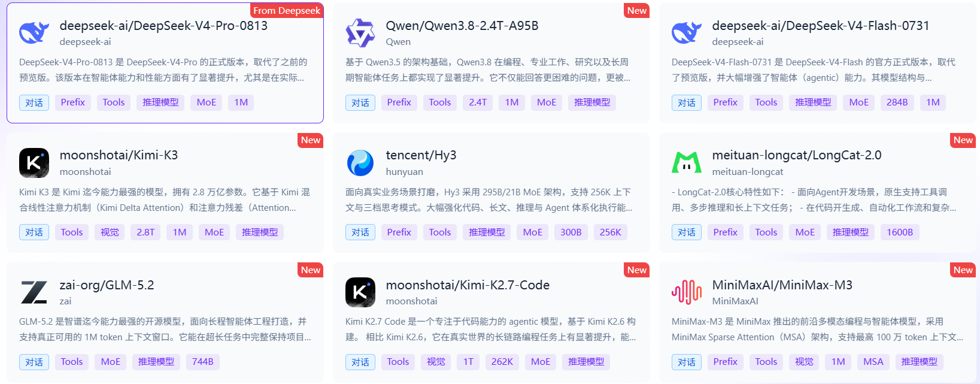
Task: Open MiniMaxAI/MiniMax-M3 model title
Action: pos(782,285)
